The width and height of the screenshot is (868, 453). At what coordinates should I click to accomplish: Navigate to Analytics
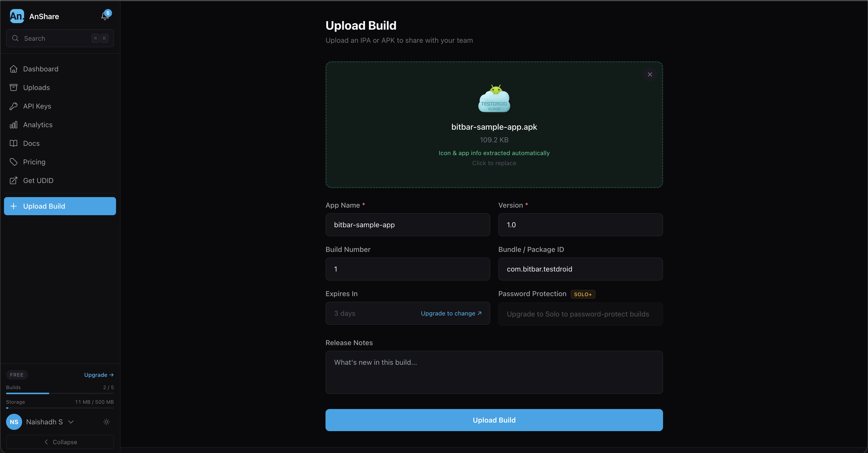[x=60, y=125]
